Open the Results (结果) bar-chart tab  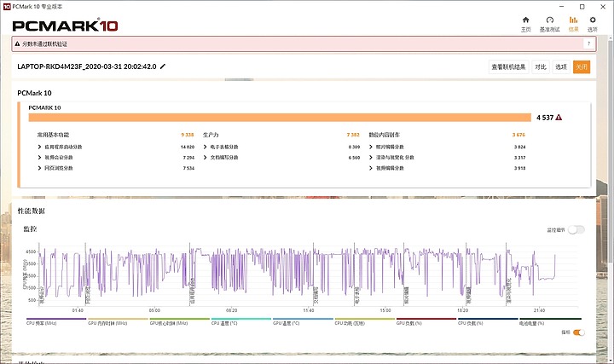coord(573,24)
